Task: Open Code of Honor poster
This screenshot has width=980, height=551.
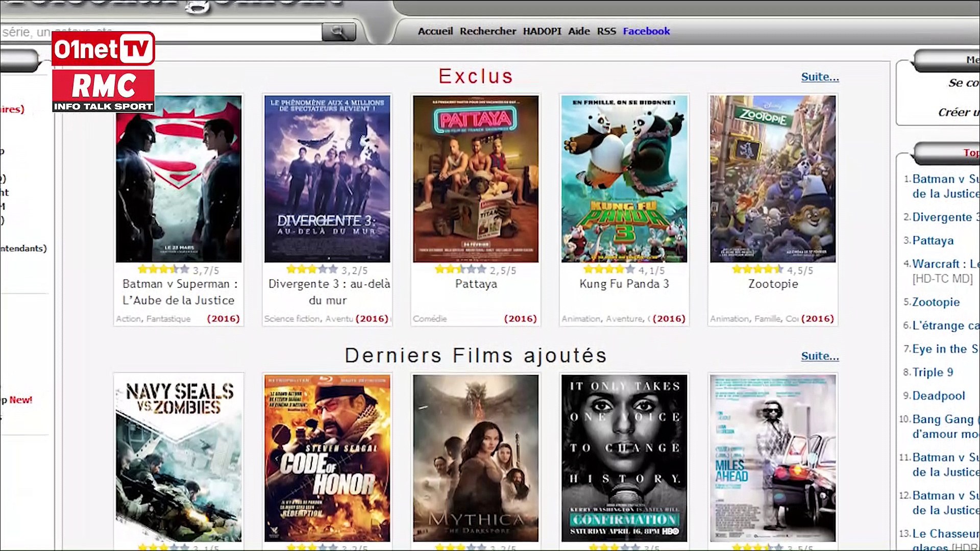Action: [327, 458]
